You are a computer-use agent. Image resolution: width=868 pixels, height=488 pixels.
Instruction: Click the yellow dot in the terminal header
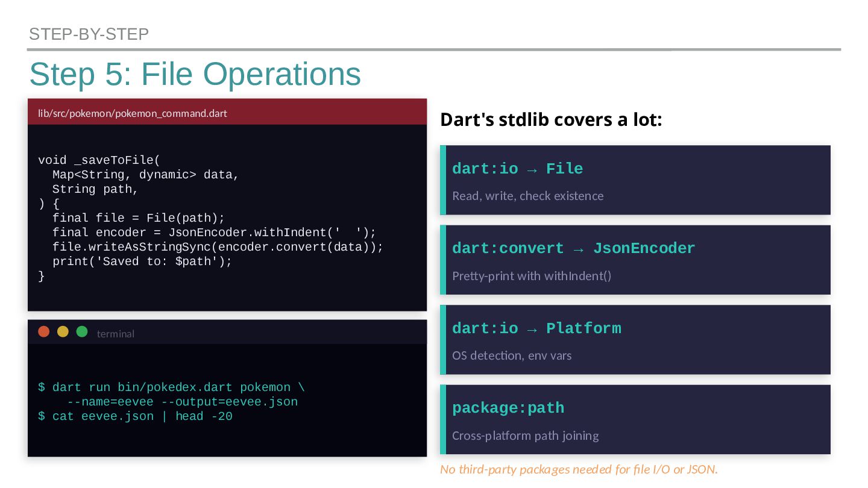point(63,331)
